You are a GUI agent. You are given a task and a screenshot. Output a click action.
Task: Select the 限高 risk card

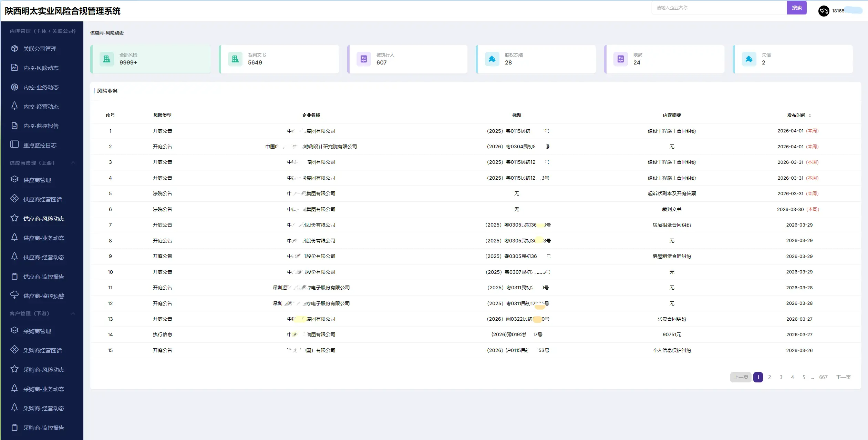tap(664, 59)
